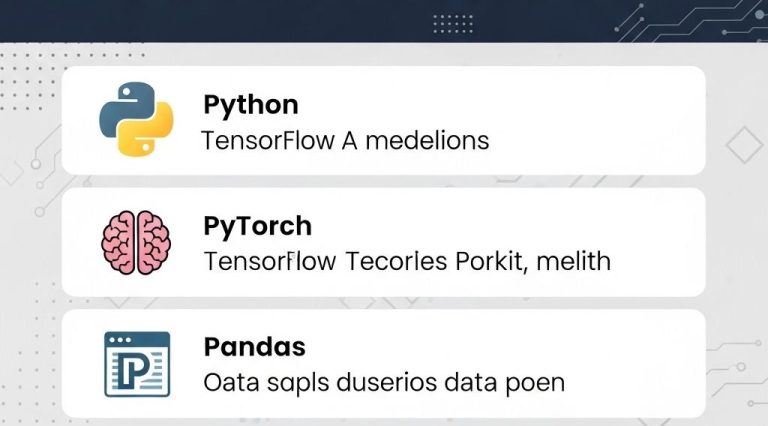Click the title bar of the Pandas window icon

[x=137, y=338]
